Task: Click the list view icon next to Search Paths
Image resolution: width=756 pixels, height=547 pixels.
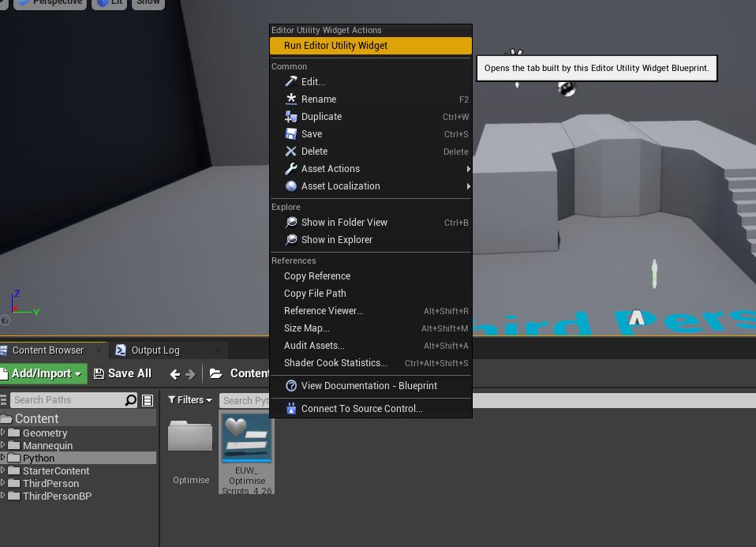Action: tap(148, 399)
